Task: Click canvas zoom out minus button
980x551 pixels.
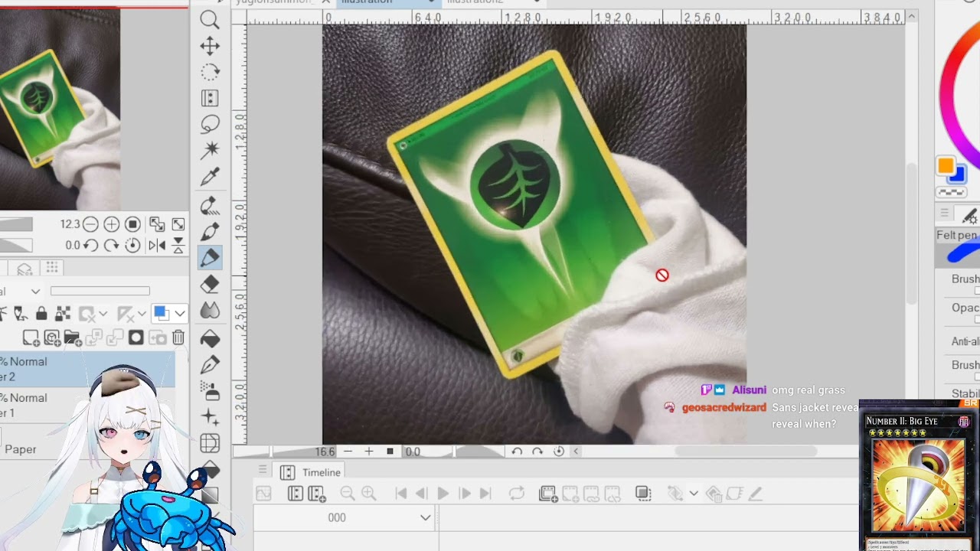Action: tap(348, 452)
